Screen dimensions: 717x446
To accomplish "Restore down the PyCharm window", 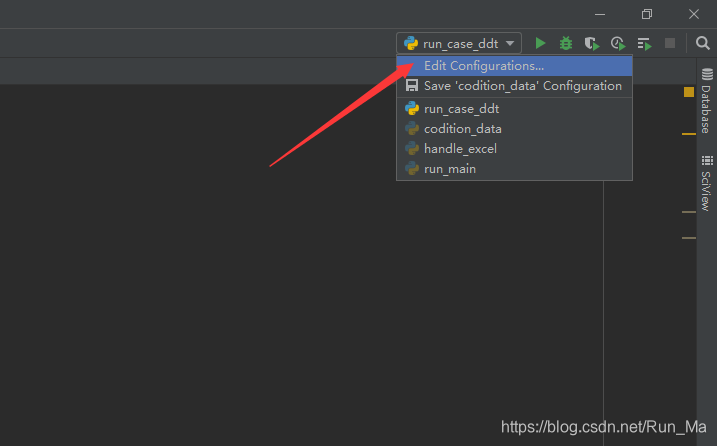I will click(647, 15).
